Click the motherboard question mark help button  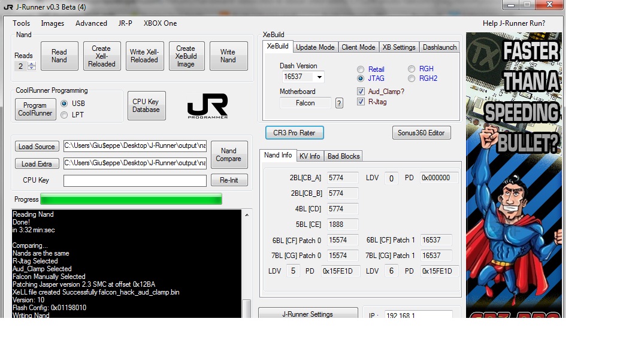coord(339,104)
